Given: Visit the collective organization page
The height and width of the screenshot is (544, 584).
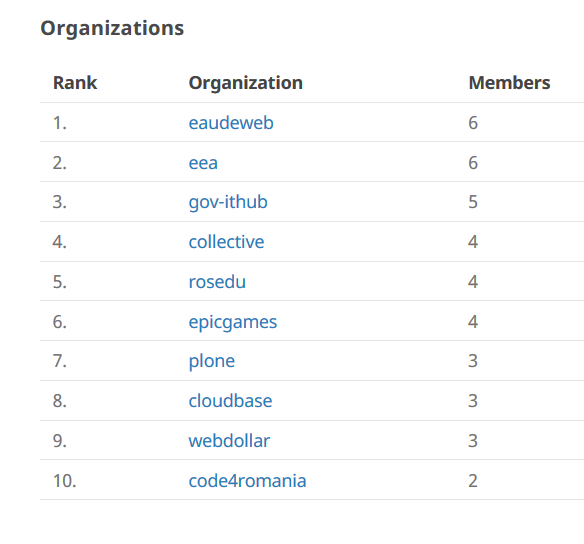Looking at the screenshot, I should 226,242.
